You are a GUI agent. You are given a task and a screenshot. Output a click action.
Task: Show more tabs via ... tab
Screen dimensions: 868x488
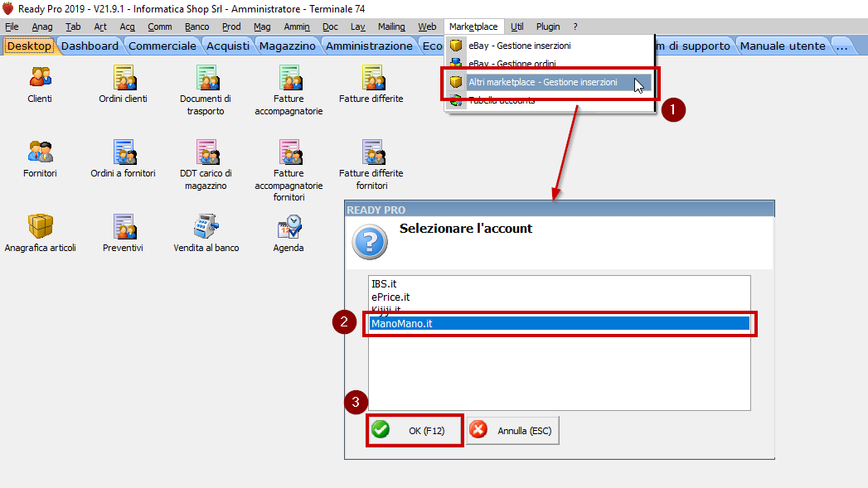point(842,46)
